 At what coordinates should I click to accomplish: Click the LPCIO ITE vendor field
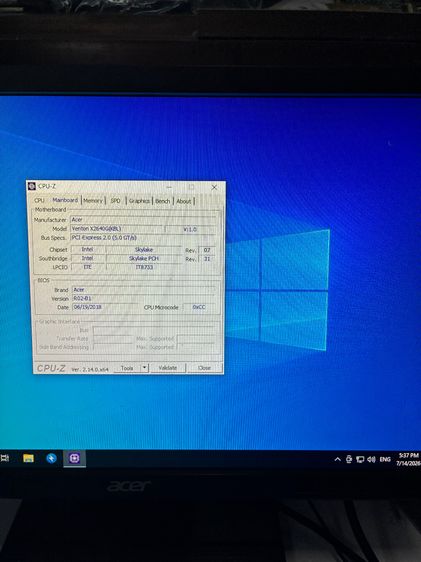[87, 267]
